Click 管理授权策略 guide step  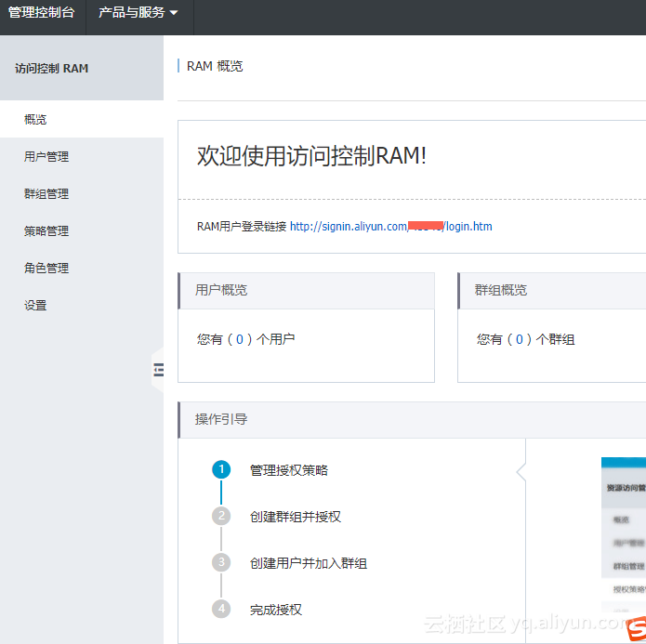pyautogui.click(x=289, y=470)
